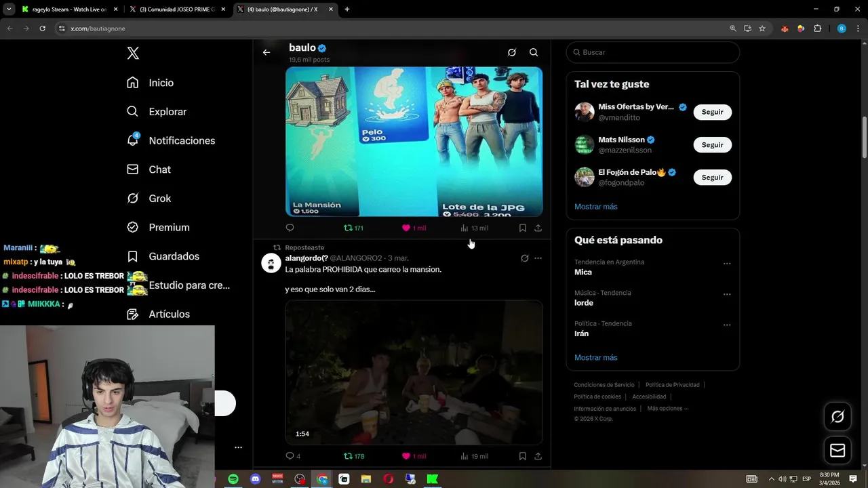Click the Buscar search field

(652, 52)
